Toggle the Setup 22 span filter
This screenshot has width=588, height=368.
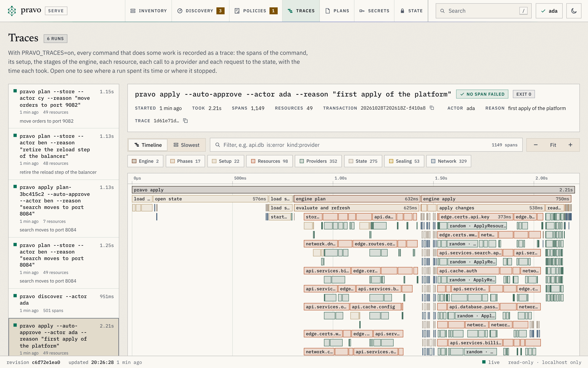click(226, 161)
